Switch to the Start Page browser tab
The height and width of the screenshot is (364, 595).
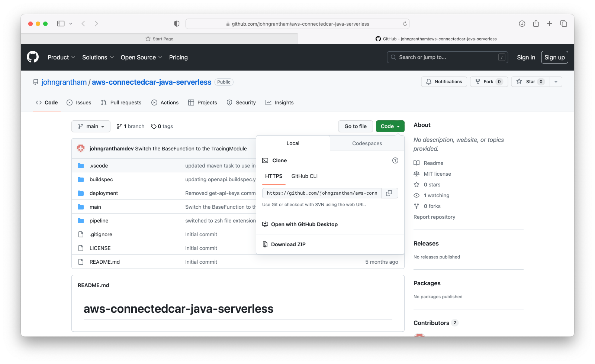tap(159, 39)
